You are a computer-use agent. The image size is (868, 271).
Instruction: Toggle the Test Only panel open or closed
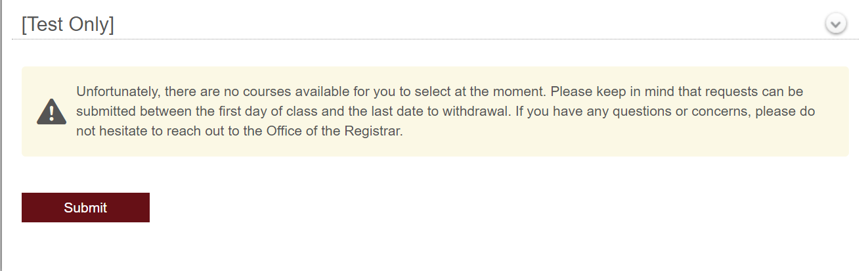point(836,24)
